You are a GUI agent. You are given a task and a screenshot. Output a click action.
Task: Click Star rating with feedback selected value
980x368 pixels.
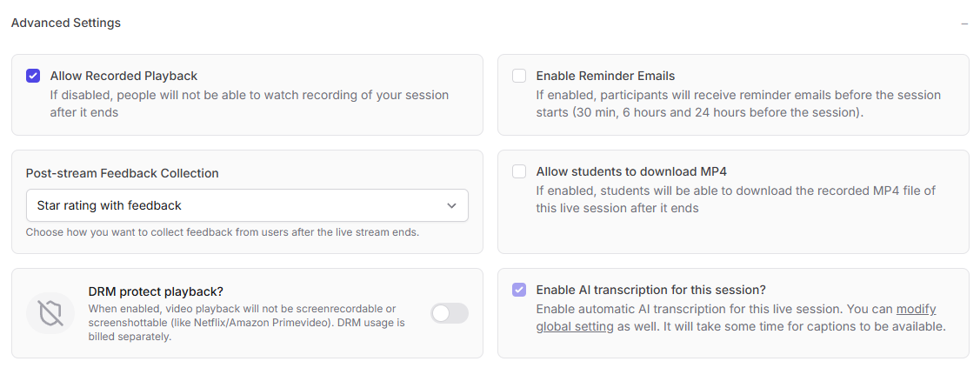tap(110, 205)
